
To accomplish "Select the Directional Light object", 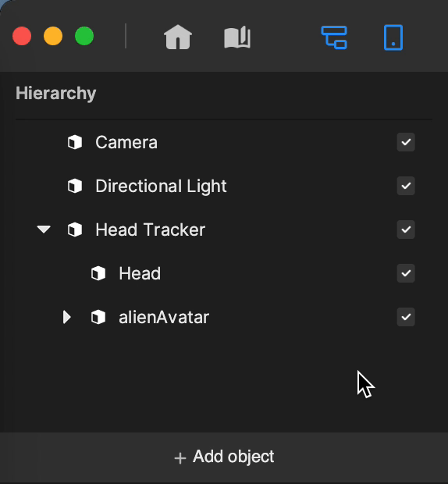I will [x=161, y=186].
